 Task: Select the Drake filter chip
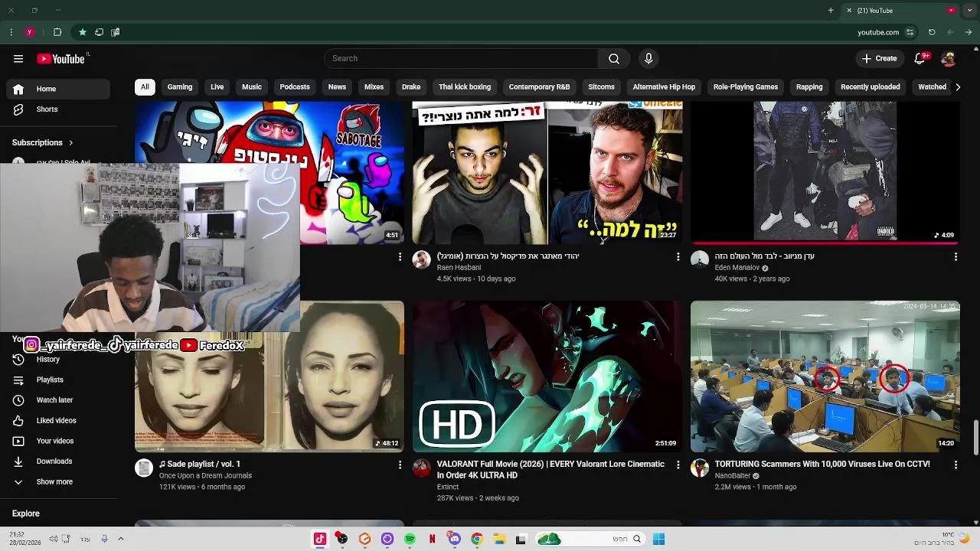[411, 86]
